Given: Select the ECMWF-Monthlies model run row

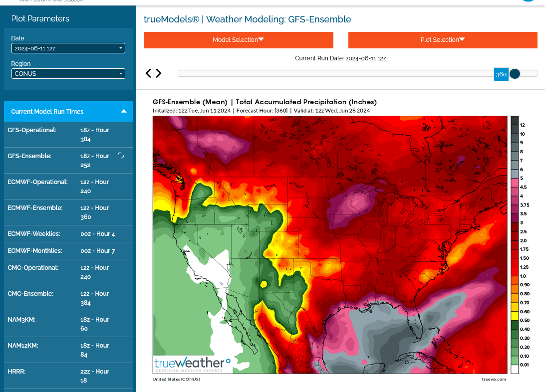Looking at the screenshot, I should [68, 251].
